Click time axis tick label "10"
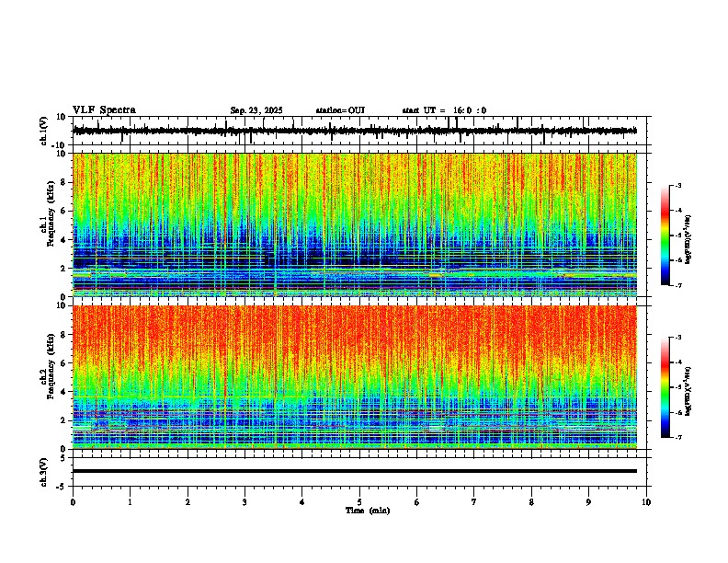 [x=646, y=502]
